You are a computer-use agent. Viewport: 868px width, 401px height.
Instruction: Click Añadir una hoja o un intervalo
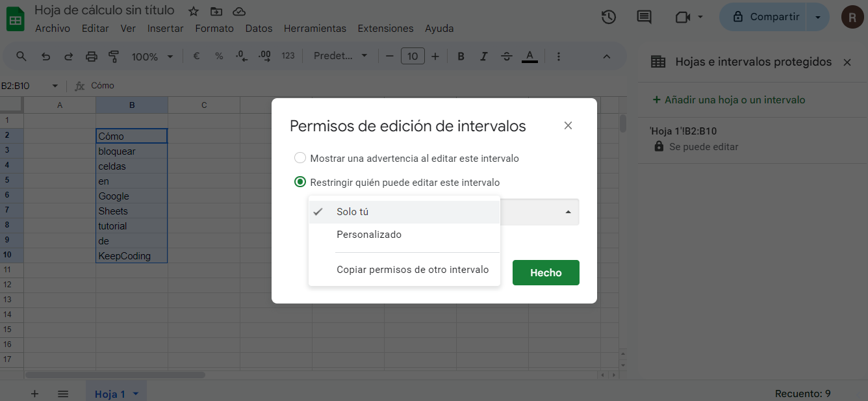728,100
